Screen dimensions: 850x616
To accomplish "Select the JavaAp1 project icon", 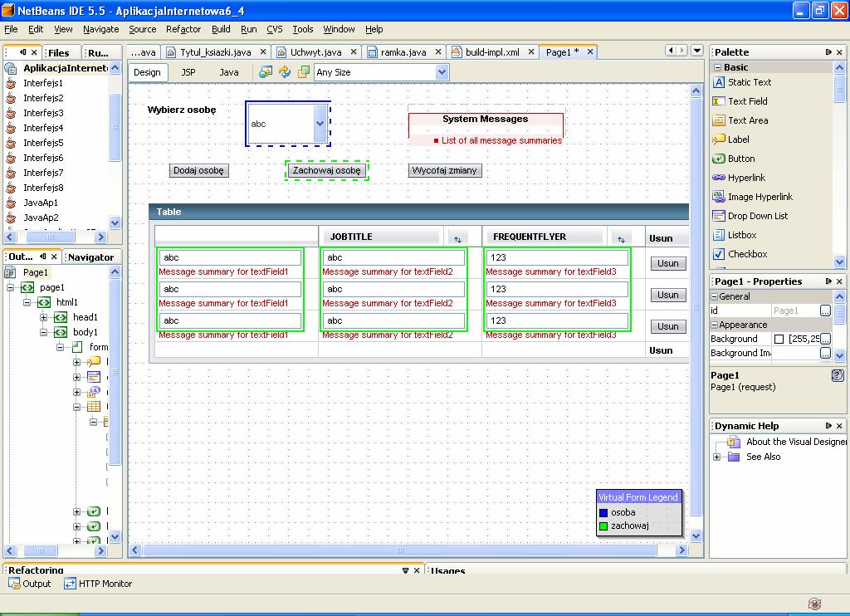I will pos(11,203).
